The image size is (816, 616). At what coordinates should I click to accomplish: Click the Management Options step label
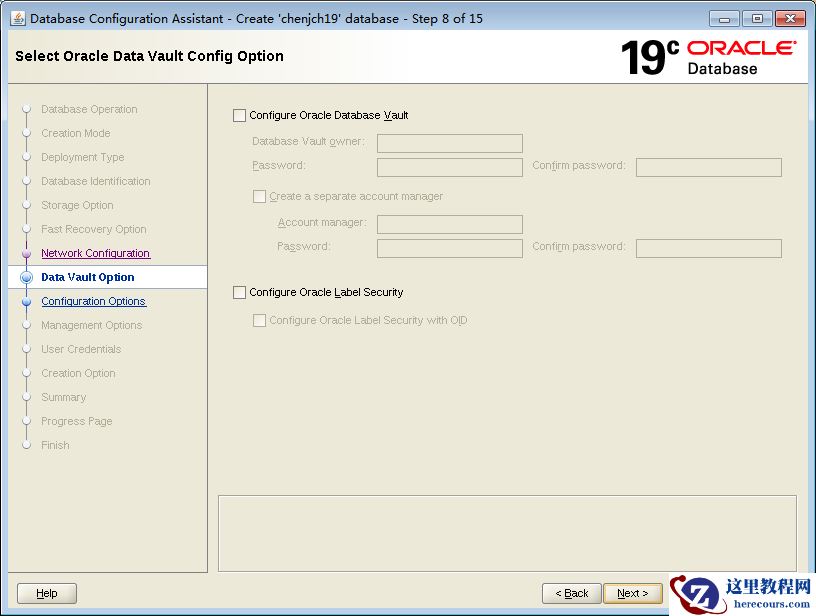[92, 325]
